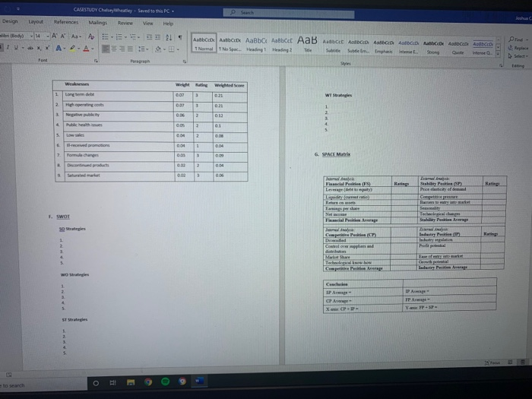Apply the Quote style
The width and height of the screenshot is (532, 399).
(x=458, y=47)
